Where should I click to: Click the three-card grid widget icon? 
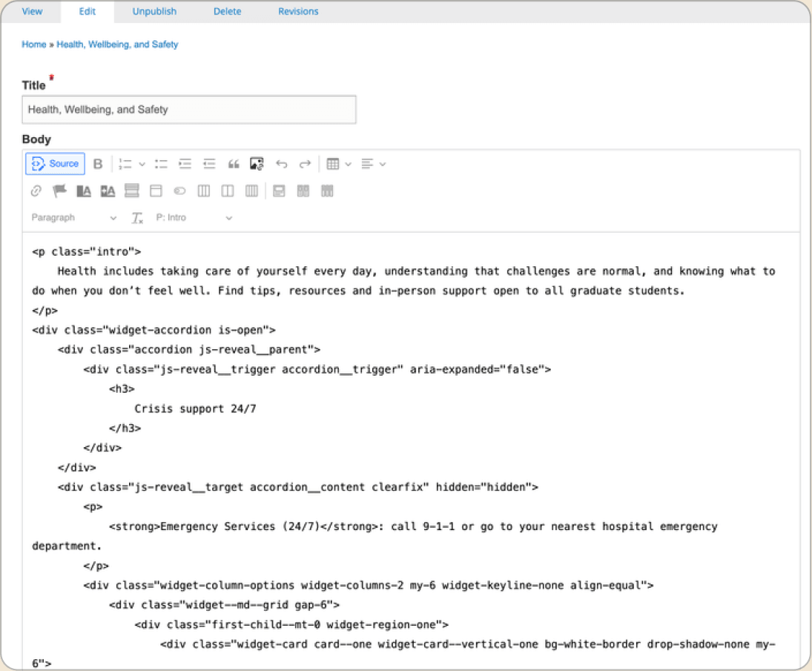pyautogui.click(x=327, y=191)
